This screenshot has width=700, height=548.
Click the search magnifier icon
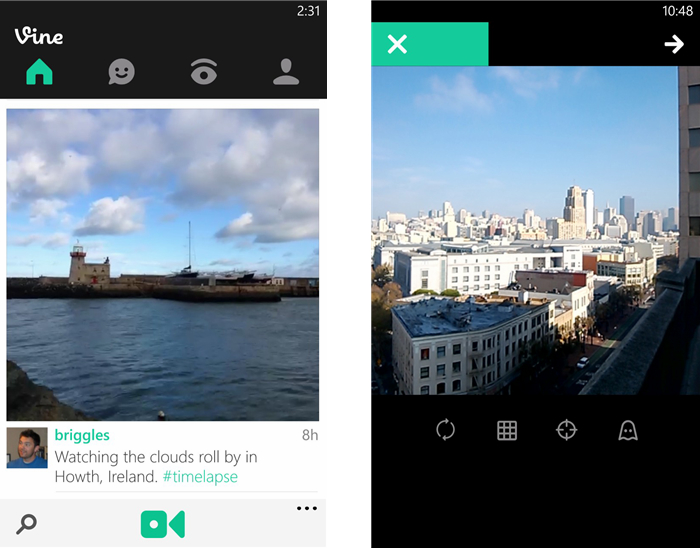tap(26, 524)
